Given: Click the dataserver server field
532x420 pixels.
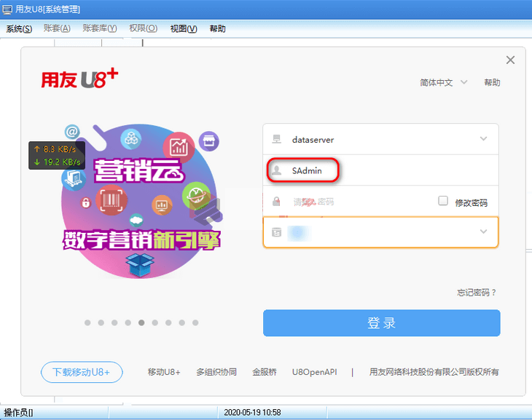Looking at the screenshot, I should pyautogui.click(x=380, y=139).
